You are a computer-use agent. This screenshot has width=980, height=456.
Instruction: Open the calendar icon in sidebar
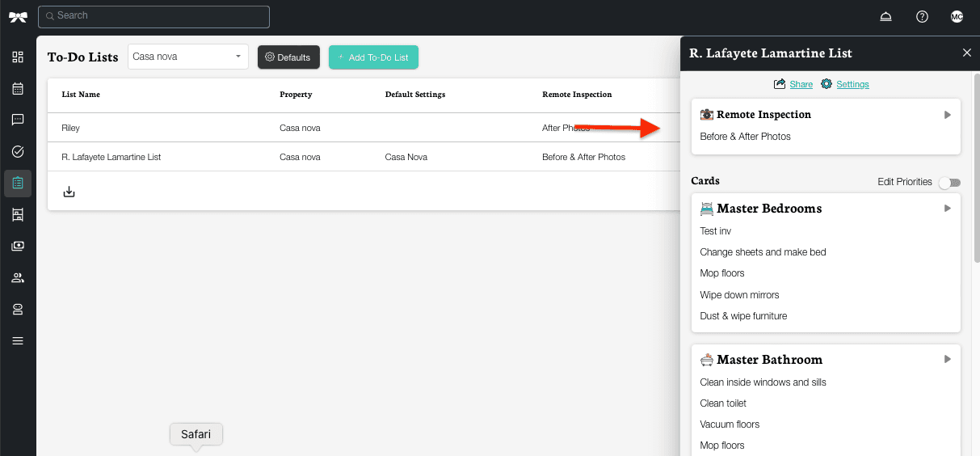(x=18, y=89)
